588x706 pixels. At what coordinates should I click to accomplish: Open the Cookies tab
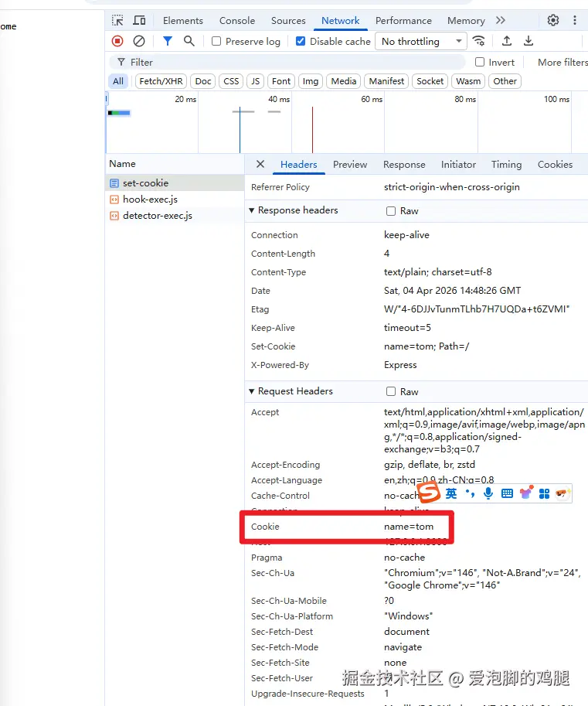[555, 165]
